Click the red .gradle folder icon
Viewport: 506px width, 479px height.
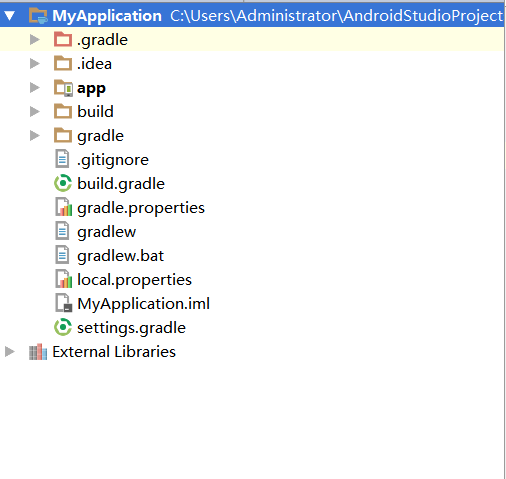coord(63,39)
